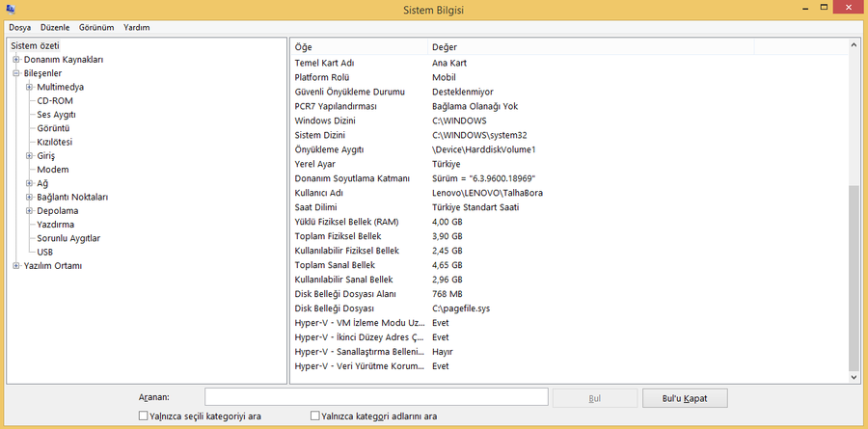Open the Dosya menu

tap(20, 28)
